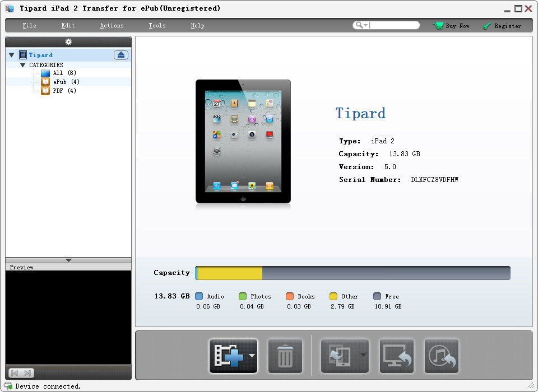Screen dimensions: 538x392
Task: Click the Tipard device name heading
Action: 360,113
